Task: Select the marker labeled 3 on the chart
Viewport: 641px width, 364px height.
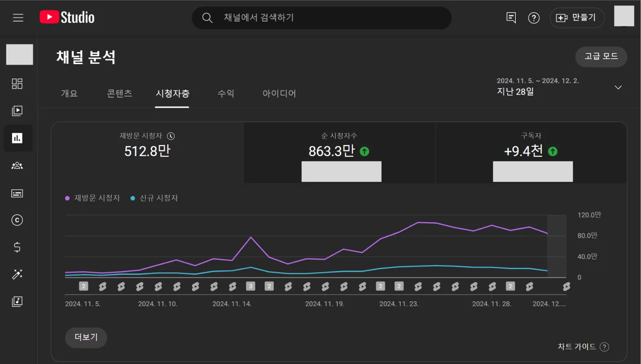Action: point(250,286)
